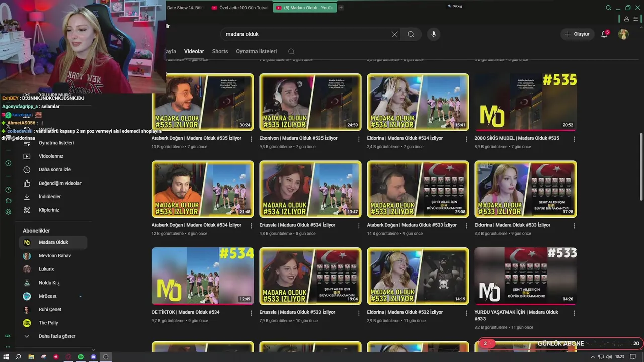Open video title Ertassla | Madara Olduk #533 İzliyor
The image size is (644, 362).
click(x=297, y=312)
